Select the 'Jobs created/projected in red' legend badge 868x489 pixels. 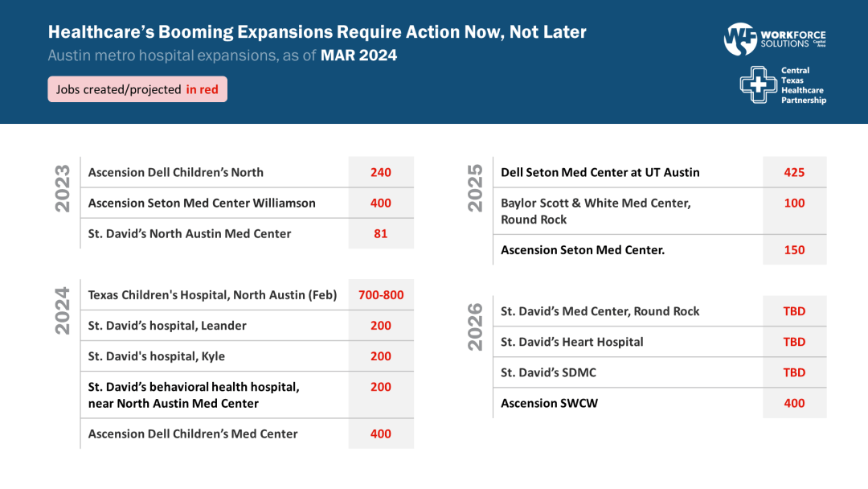137,89
